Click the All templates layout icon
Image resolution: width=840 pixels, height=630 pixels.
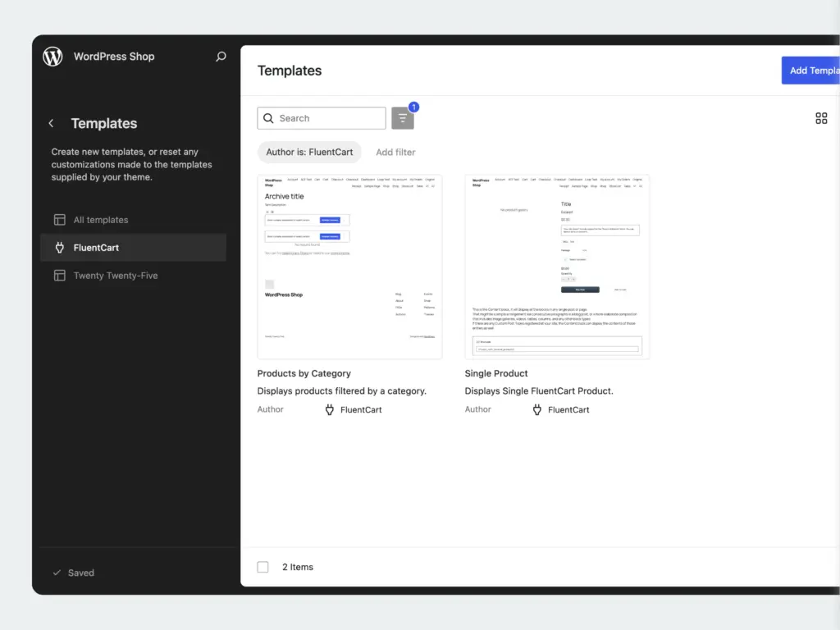(59, 220)
